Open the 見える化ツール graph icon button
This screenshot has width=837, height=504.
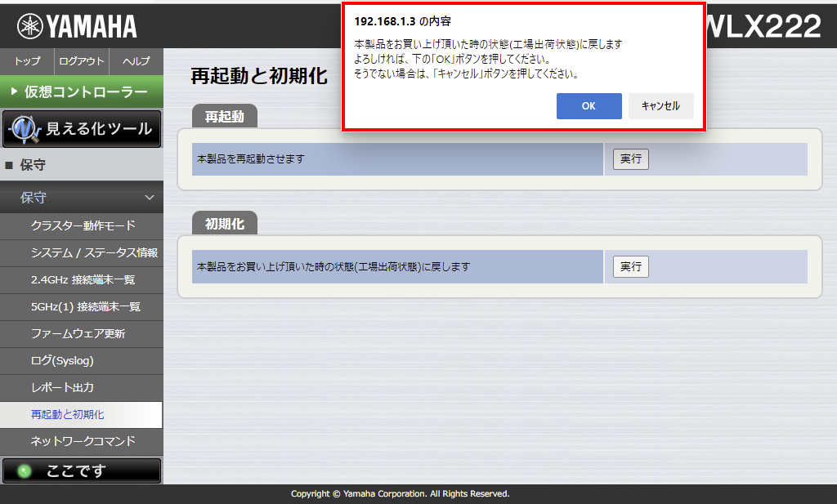coord(25,129)
